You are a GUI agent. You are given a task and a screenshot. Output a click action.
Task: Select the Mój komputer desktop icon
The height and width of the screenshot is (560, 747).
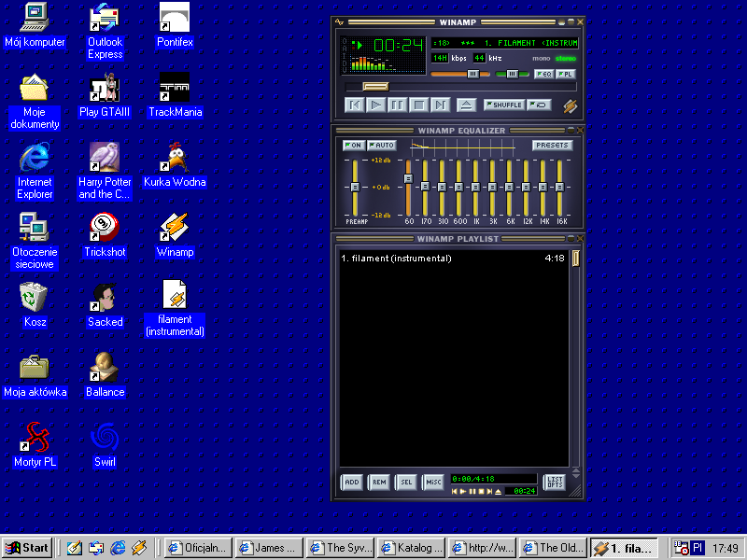[x=35, y=24]
